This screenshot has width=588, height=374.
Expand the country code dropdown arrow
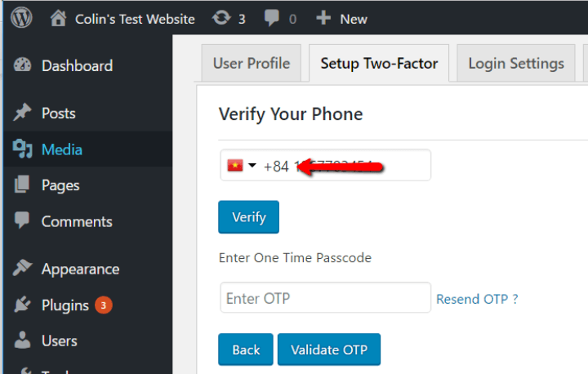(252, 165)
